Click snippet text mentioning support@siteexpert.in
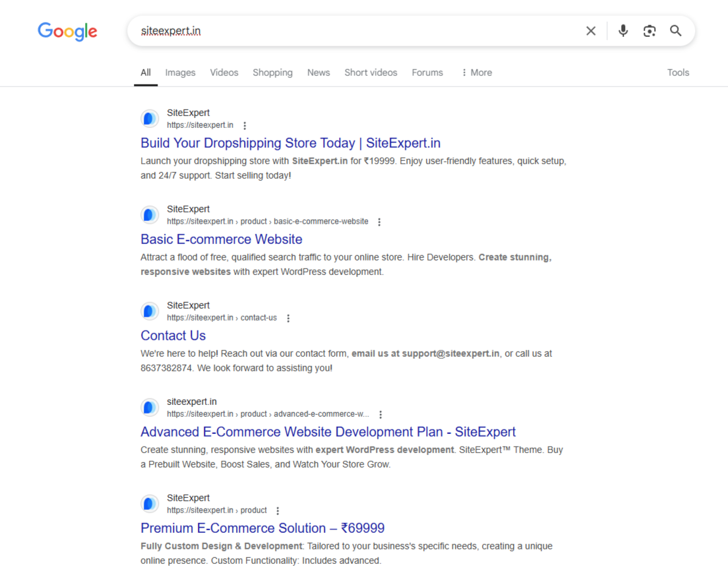Image resolution: width=728 pixels, height=585 pixels. tap(346, 361)
